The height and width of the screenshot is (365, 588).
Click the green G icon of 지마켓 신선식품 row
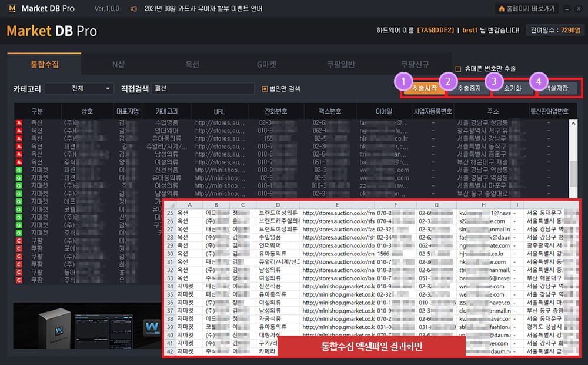point(19,170)
